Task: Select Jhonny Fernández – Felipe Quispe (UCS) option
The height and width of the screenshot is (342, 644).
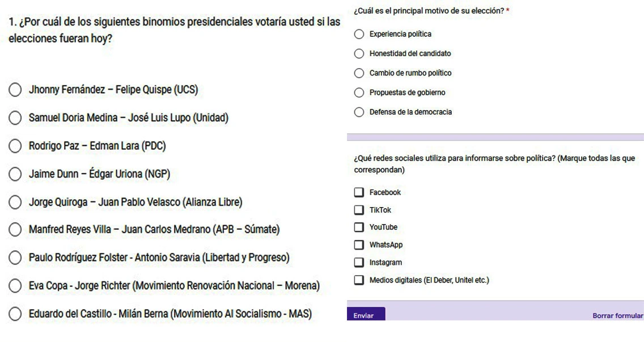Action: (x=15, y=90)
